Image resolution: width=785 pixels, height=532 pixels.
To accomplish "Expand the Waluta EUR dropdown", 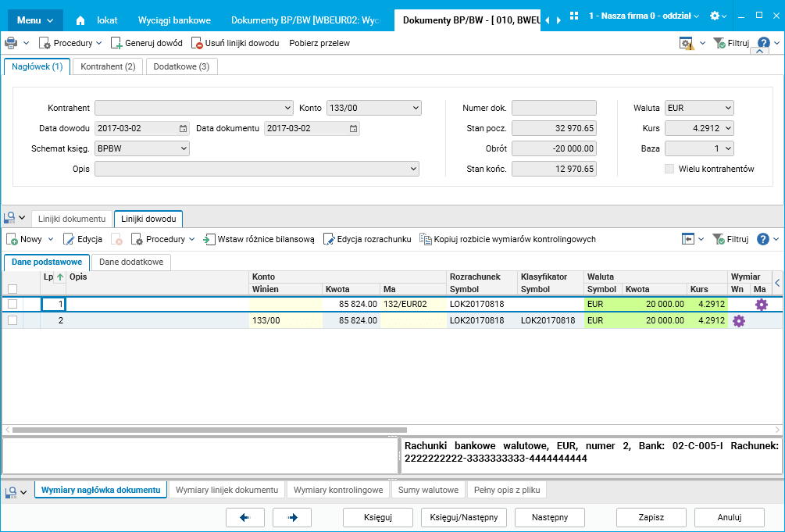I will [727, 108].
